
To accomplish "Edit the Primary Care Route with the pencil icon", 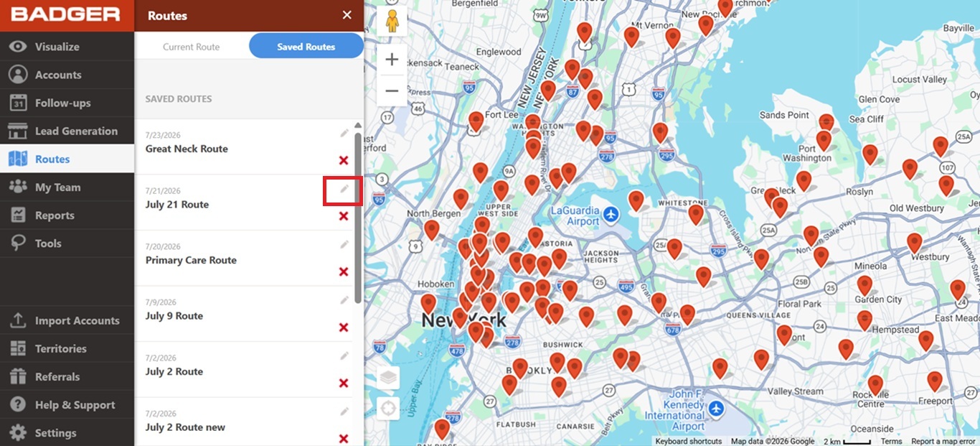I will tap(344, 244).
